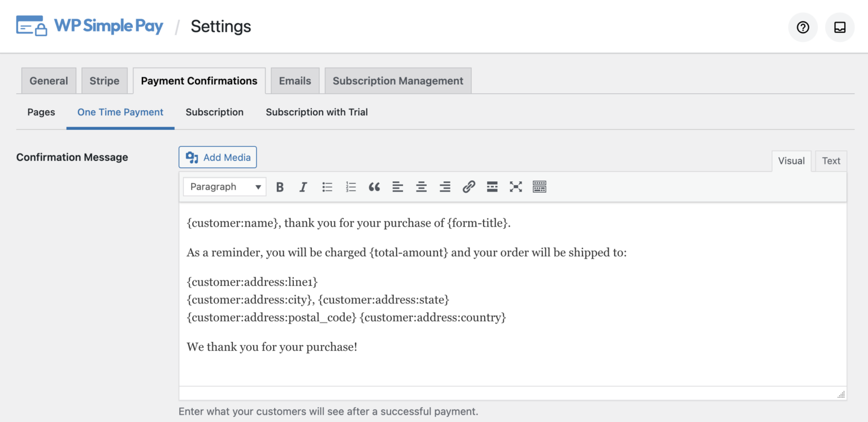This screenshot has width=868, height=422.
Task: Align text left
Action: click(x=398, y=186)
